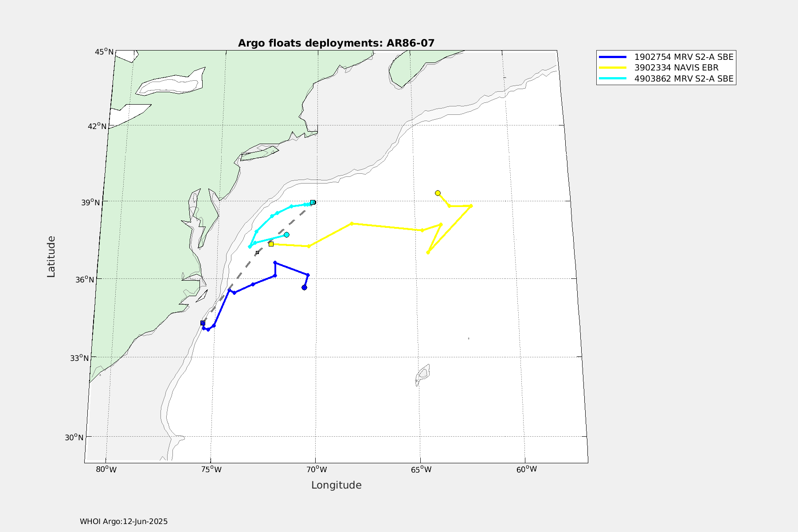Click the 30°N latitude tick label

click(74, 437)
